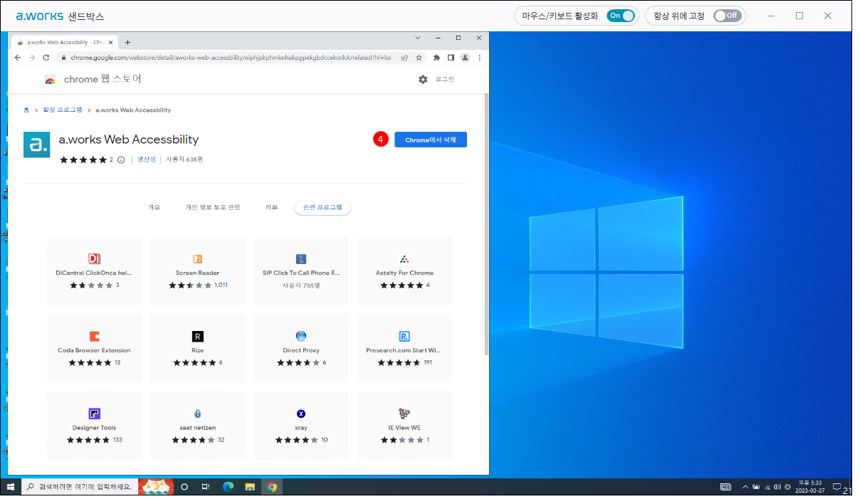The image size is (860, 504).
Task: Click the taskbar search box
Action: (x=79, y=487)
